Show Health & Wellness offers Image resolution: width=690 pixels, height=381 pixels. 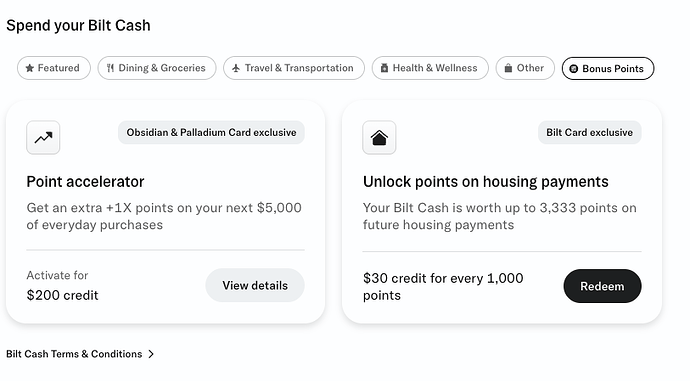[430, 68]
